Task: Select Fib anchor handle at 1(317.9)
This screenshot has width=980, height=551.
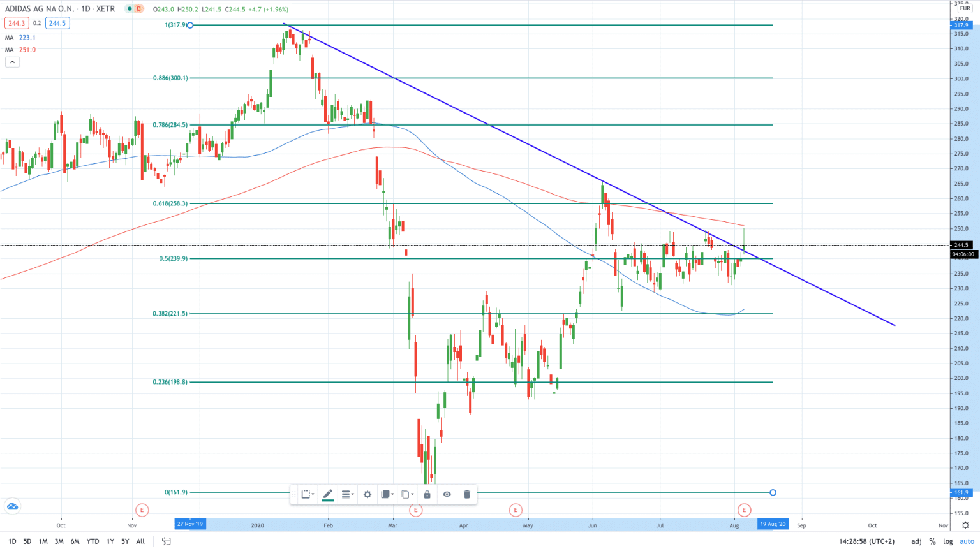Action: pyautogui.click(x=190, y=26)
